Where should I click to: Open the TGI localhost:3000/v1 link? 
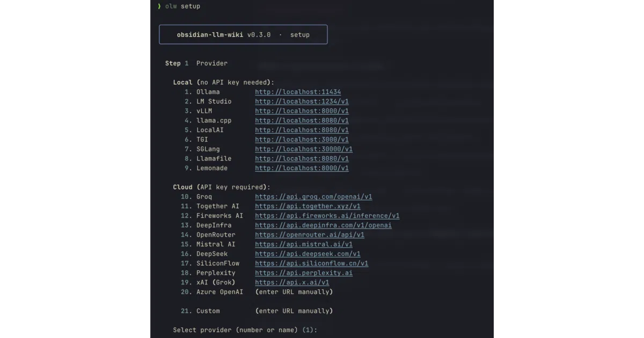pos(302,139)
